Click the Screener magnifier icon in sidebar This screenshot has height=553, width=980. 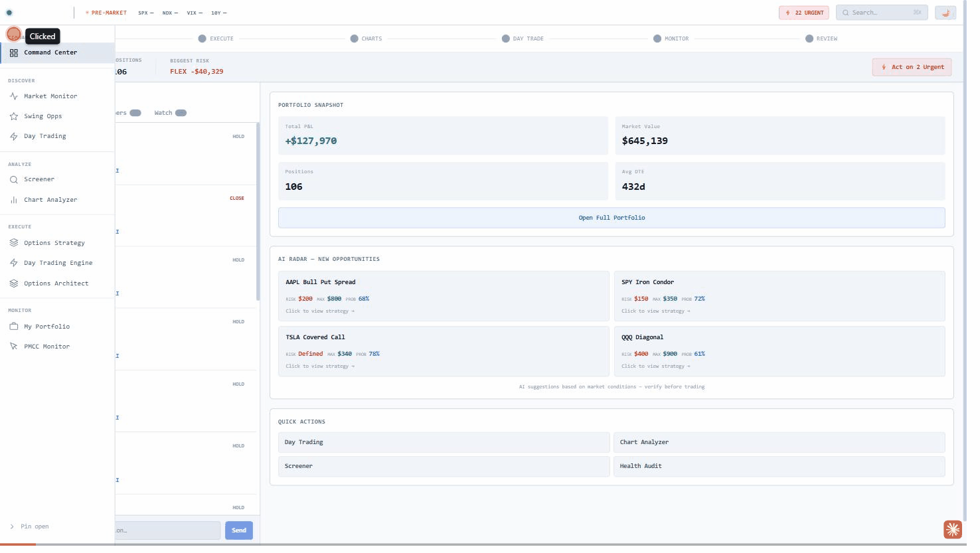[x=13, y=179]
